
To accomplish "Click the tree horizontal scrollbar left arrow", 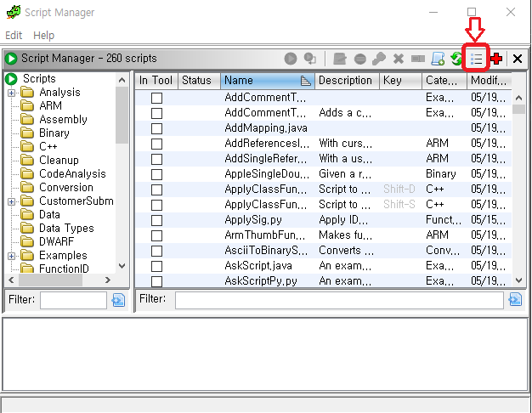I will coord(11,280).
